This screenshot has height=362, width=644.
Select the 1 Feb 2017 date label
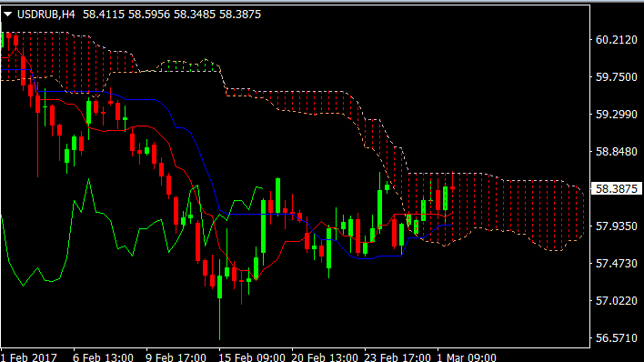click(29, 357)
